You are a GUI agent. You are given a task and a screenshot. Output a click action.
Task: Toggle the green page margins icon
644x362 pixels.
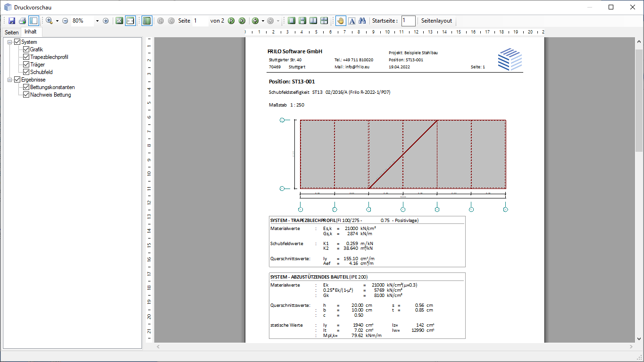coord(147,21)
